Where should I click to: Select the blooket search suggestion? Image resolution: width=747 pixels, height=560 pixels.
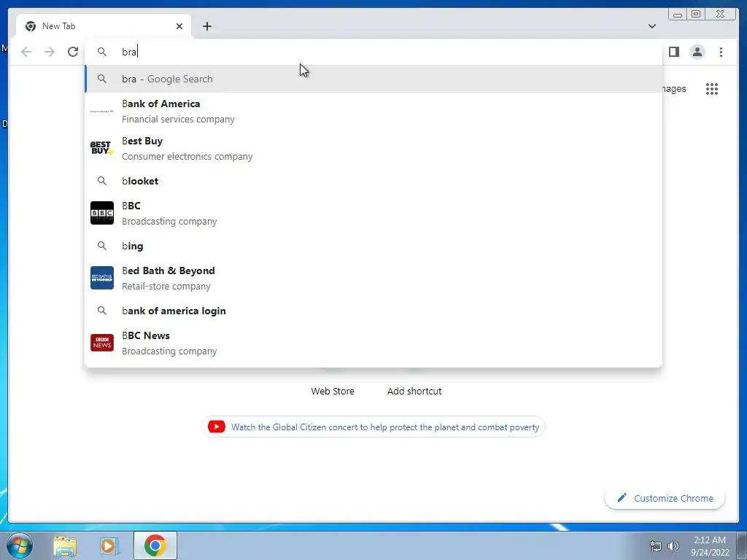tap(373, 181)
